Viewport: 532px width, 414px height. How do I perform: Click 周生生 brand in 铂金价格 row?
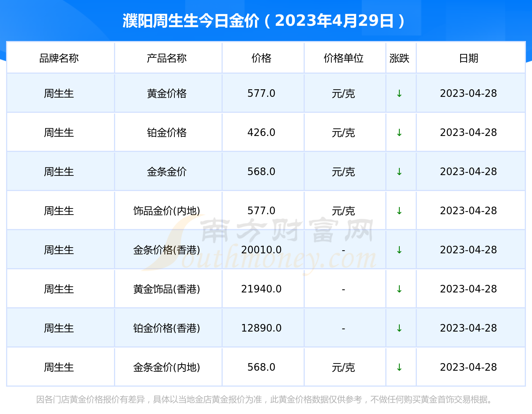59,133
